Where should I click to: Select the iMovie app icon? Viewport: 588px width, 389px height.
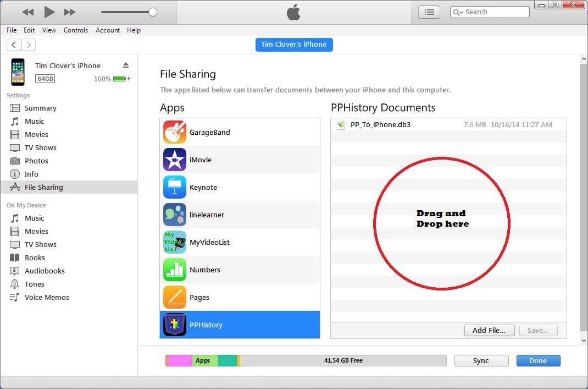[x=175, y=160]
